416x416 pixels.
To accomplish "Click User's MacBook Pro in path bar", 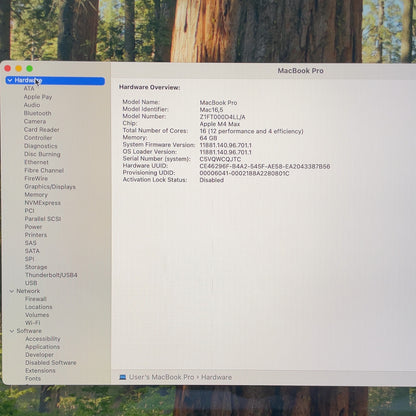I will (x=161, y=377).
